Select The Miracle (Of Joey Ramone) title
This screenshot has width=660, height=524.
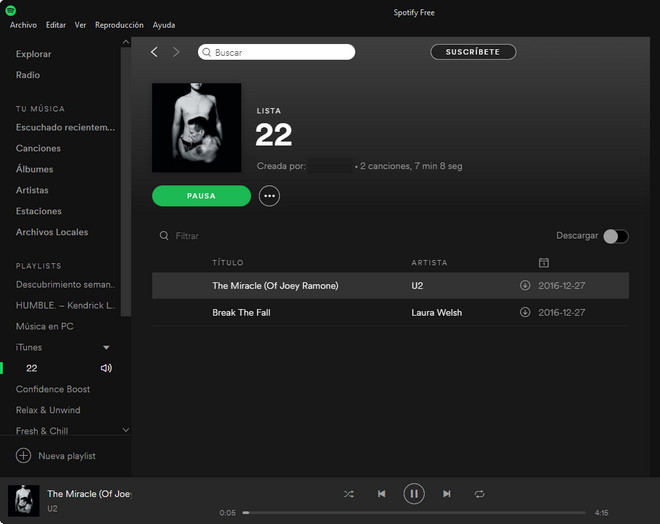275,285
